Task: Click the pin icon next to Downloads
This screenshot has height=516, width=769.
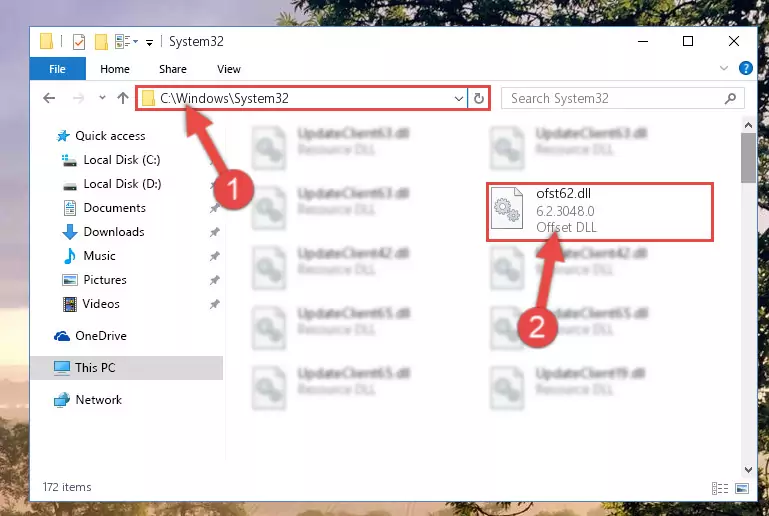Action: [214, 232]
